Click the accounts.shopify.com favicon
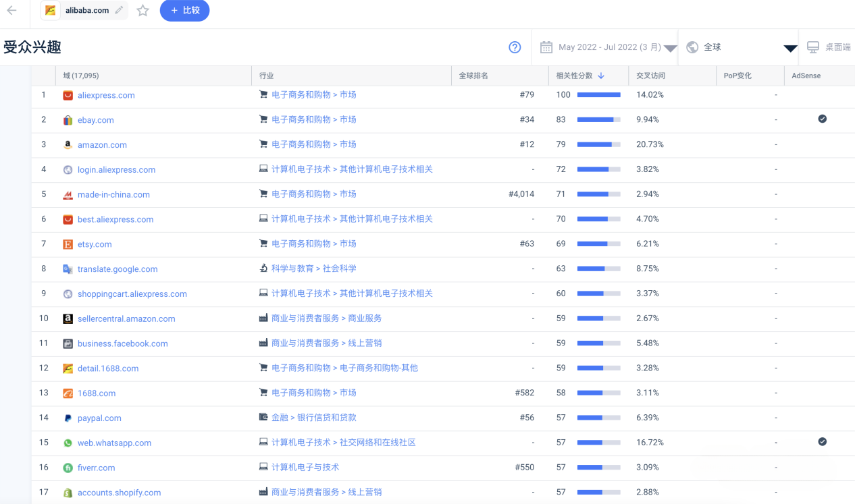The width and height of the screenshot is (855, 504). [x=68, y=493]
